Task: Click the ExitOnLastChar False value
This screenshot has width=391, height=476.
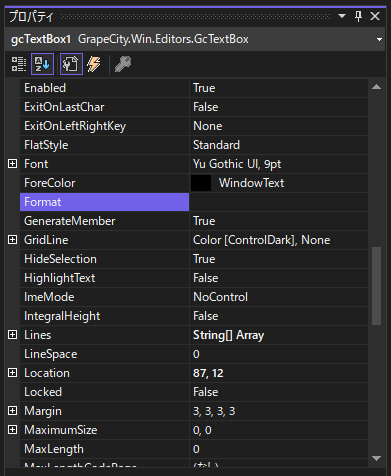Action: (x=206, y=107)
